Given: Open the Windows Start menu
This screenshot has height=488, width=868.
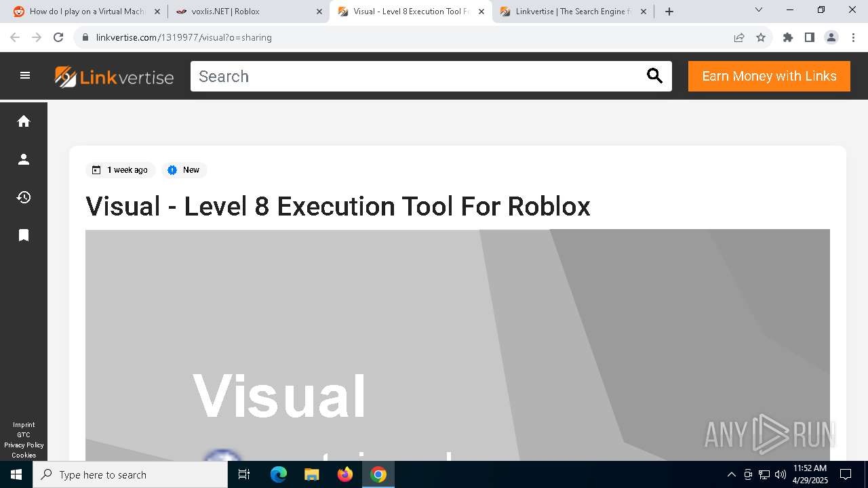Looking at the screenshot, I should point(16,474).
